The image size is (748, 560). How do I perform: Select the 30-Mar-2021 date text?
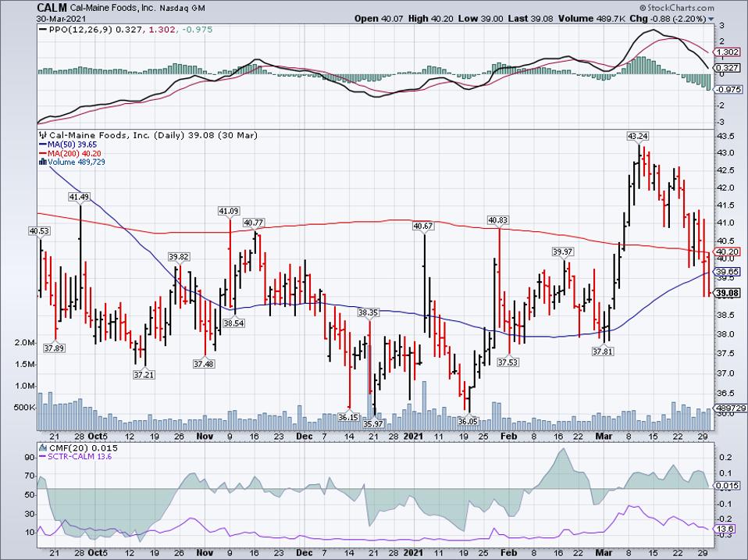pyautogui.click(x=61, y=19)
